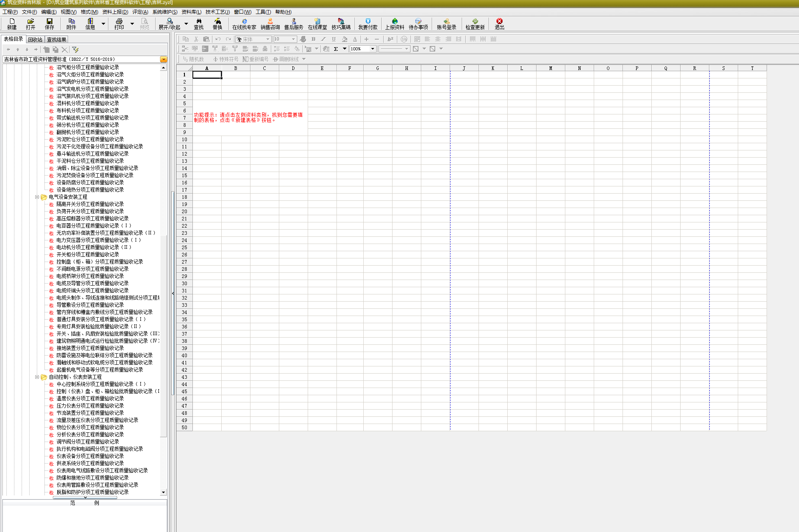Image resolution: width=799 pixels, height=532 pixels.
Task: Click the sigma sum icon
Action: [x=336, y=49]
